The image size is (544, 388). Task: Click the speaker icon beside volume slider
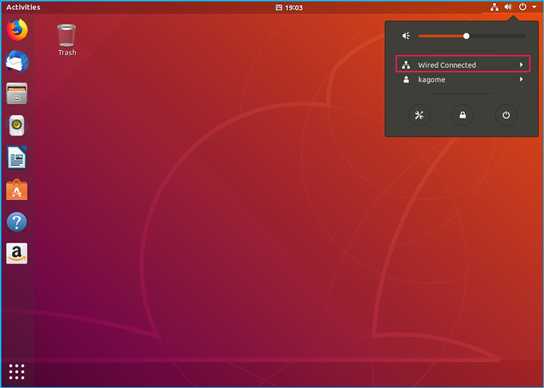(406, 36)
